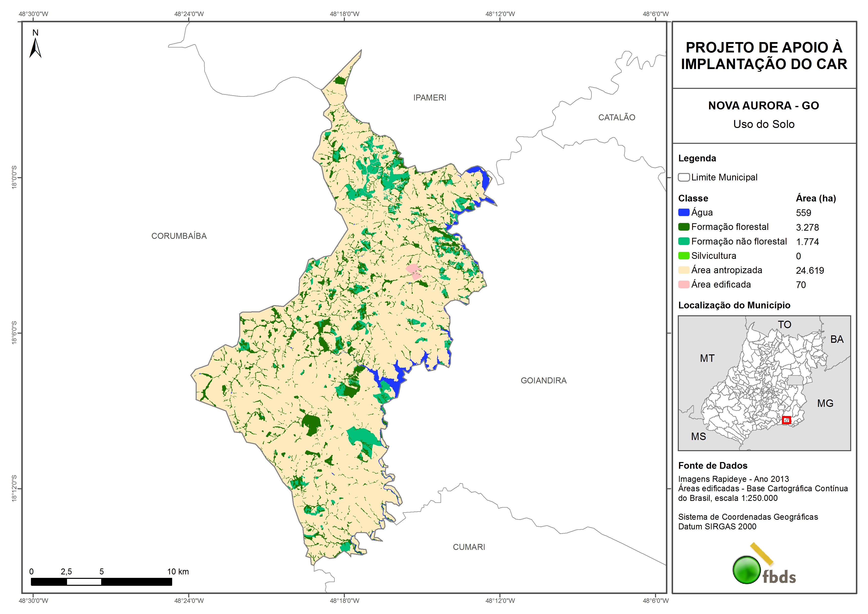The width and height of the screenshot is (868, 614).
Task: Click the Silvicultura bright green swatch
Action: 683,256
